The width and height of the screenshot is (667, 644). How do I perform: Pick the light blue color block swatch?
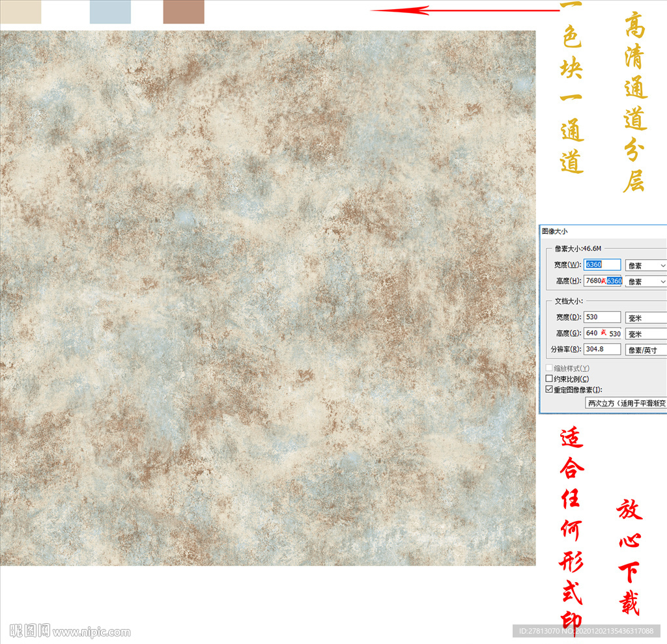[x=110, y=12]
